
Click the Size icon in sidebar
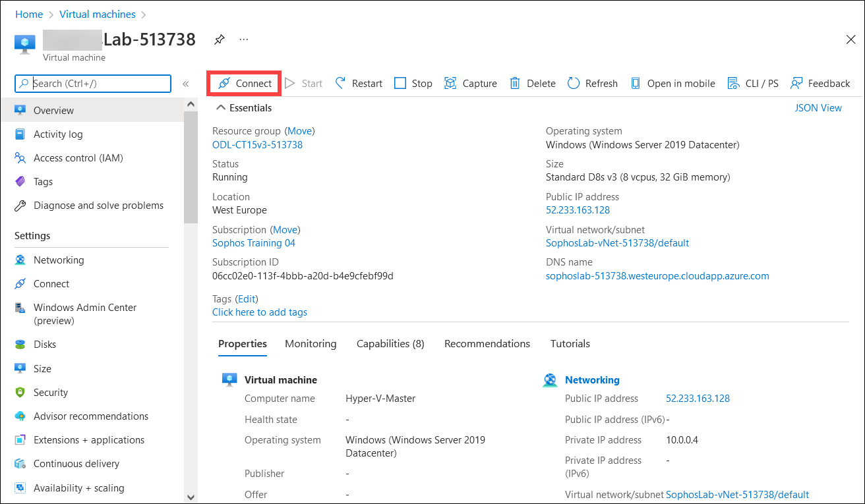pos(20,369)
